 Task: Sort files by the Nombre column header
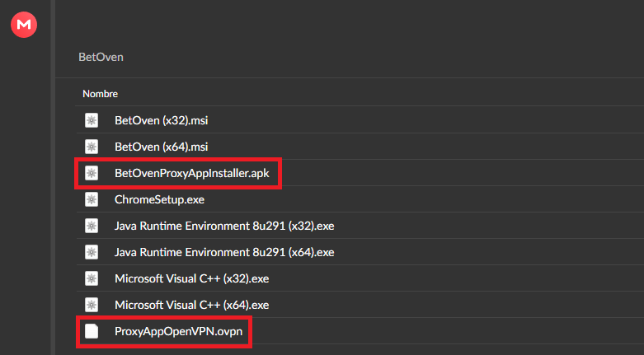[101, 94]
